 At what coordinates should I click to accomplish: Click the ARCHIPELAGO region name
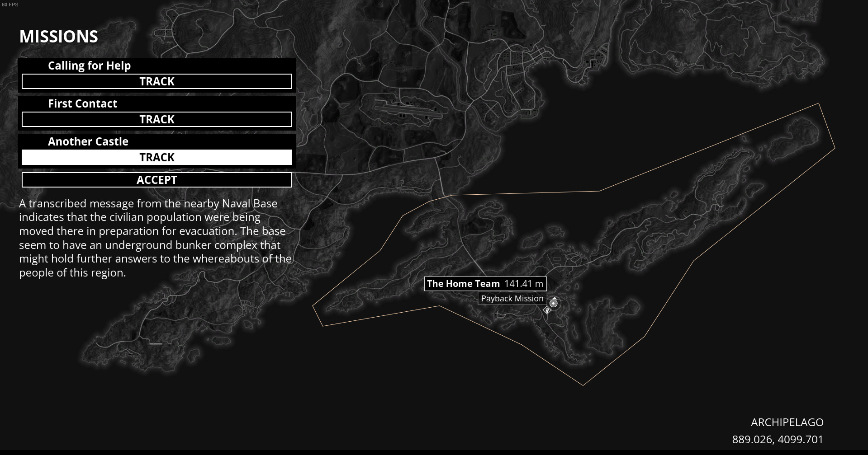(x=787, y=422)
